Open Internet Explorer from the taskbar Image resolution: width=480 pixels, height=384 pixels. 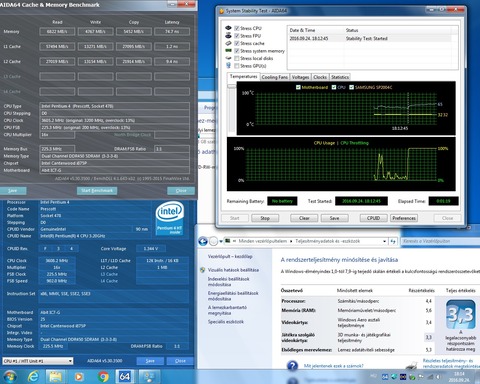tap(33, 377)
